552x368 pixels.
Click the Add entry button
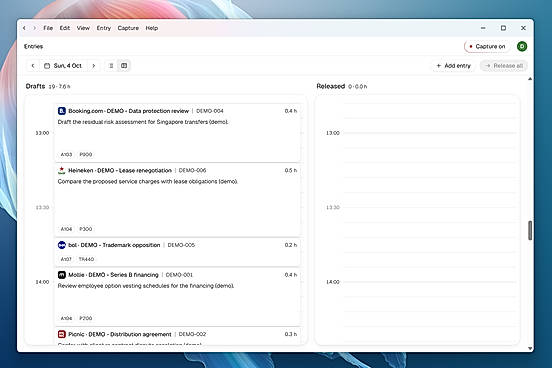(x=453, y=66)
